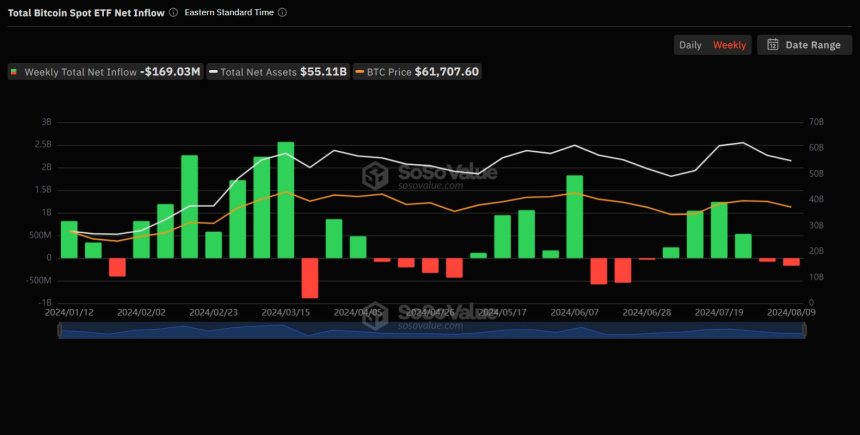Click orange line marker for BTC Price

(360, 72)
